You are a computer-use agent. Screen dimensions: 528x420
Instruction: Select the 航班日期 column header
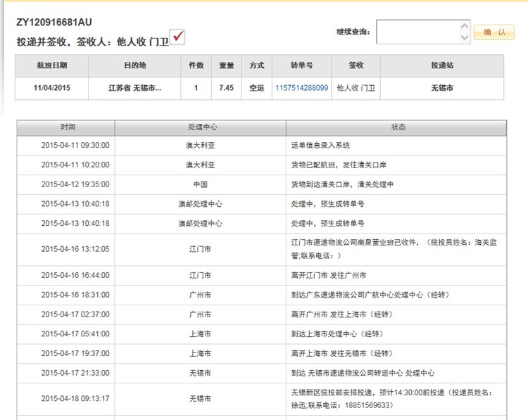(52, 65)
